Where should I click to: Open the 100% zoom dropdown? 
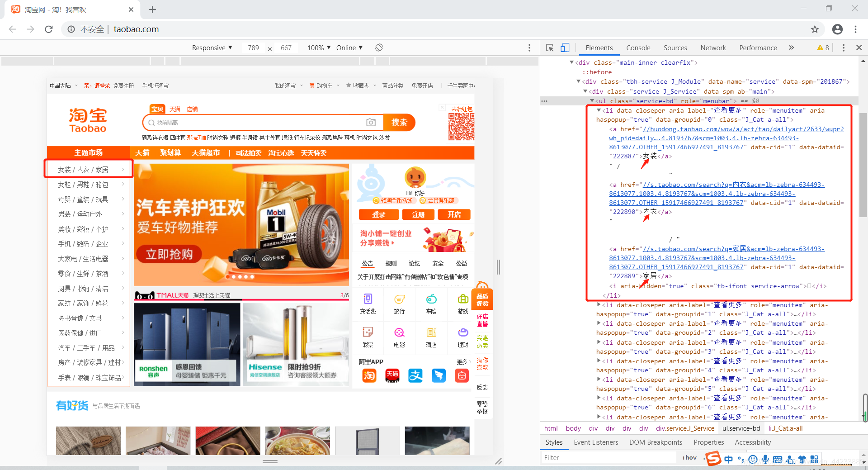coord(319,47)
